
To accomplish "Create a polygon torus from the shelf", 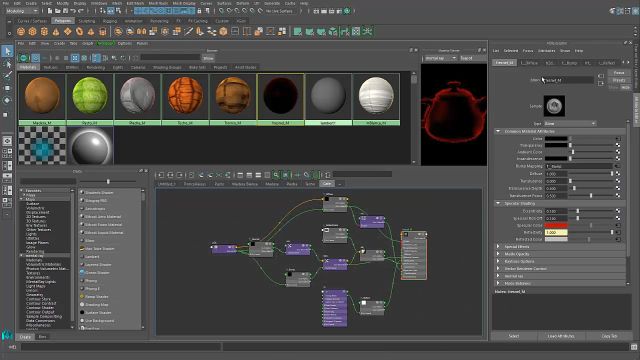I will click(79, 31).
